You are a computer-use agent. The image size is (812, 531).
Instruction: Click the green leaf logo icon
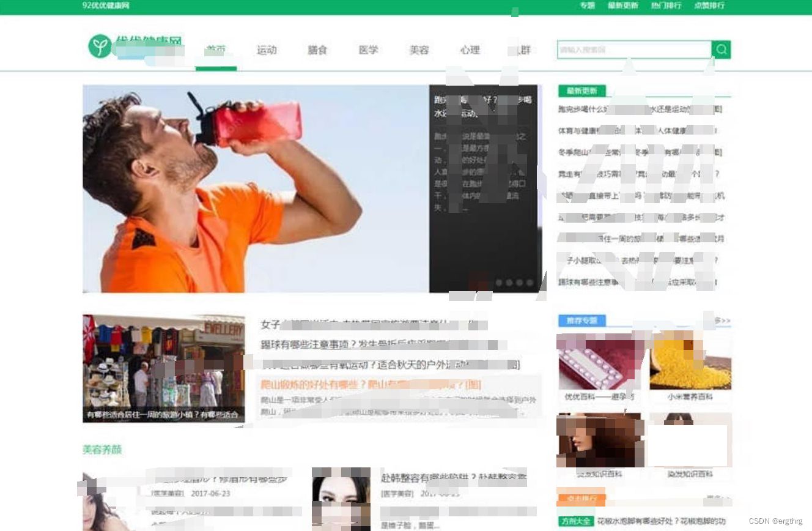pyautogui.click(x=100, y=48)
